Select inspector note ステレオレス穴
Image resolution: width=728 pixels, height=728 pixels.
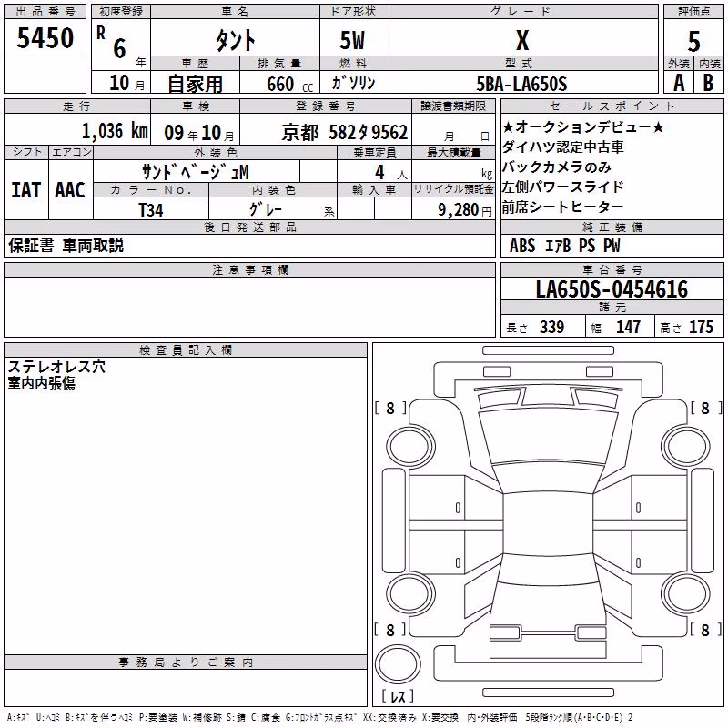coord(56,367)
